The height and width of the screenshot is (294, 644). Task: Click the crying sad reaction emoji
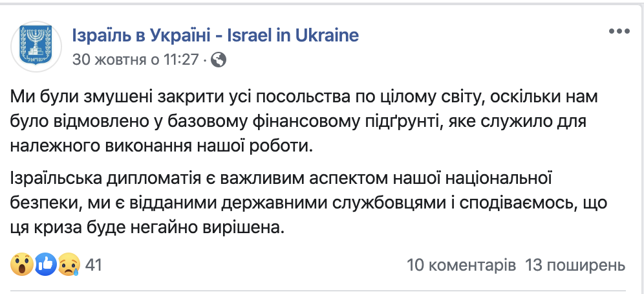coord(69,265)
